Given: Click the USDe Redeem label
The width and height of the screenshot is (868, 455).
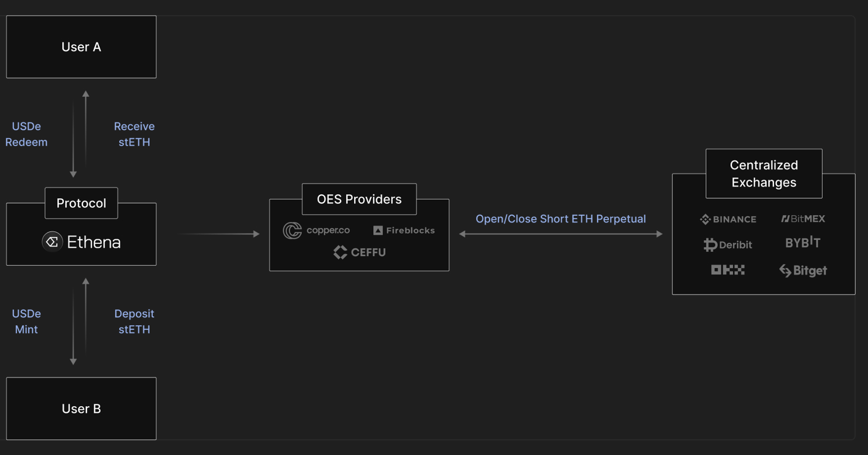Looking at the screenshot, I should click(26, 134).
